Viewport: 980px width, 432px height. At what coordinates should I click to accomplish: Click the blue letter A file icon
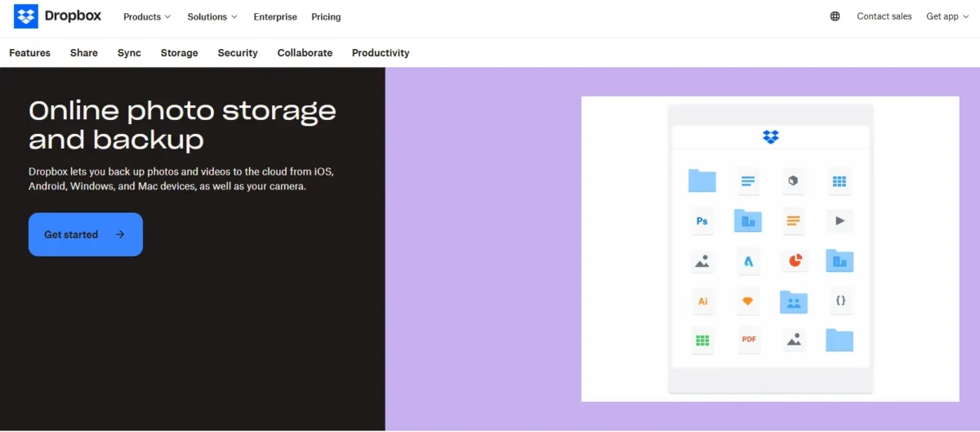[x=748, y=261]
